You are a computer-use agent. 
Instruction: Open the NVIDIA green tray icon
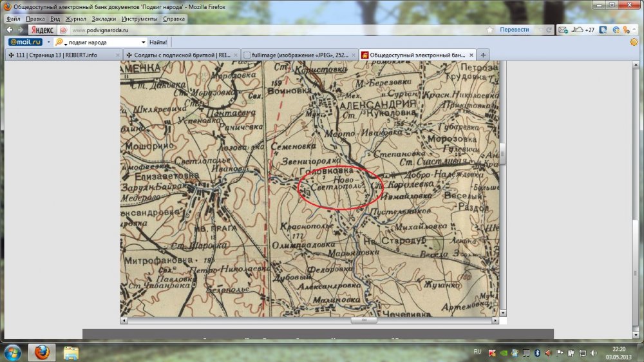coord(504,352)
